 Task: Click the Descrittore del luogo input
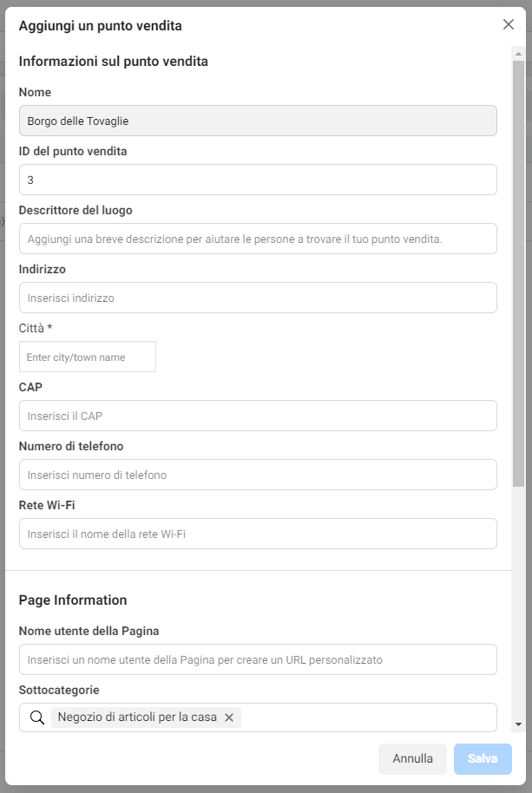(258, 239)
